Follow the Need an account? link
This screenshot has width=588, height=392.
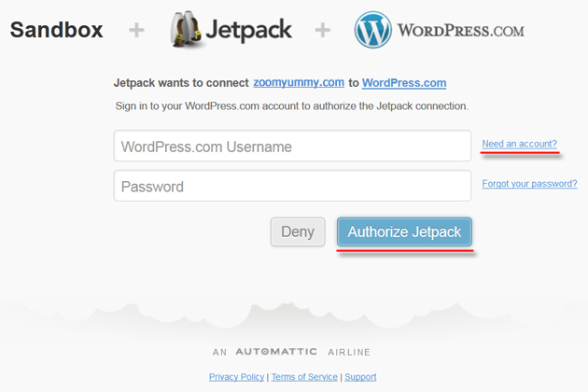(x=519, y=144)
